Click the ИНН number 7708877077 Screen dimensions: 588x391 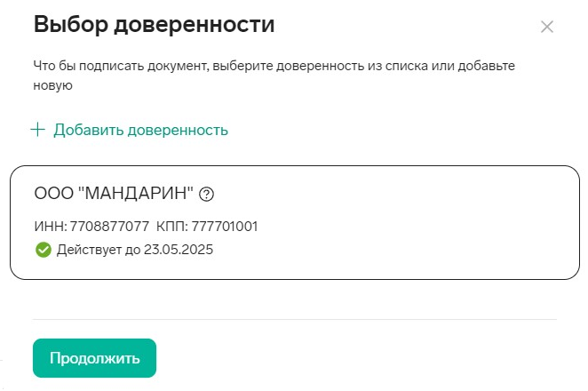(107, 227)
